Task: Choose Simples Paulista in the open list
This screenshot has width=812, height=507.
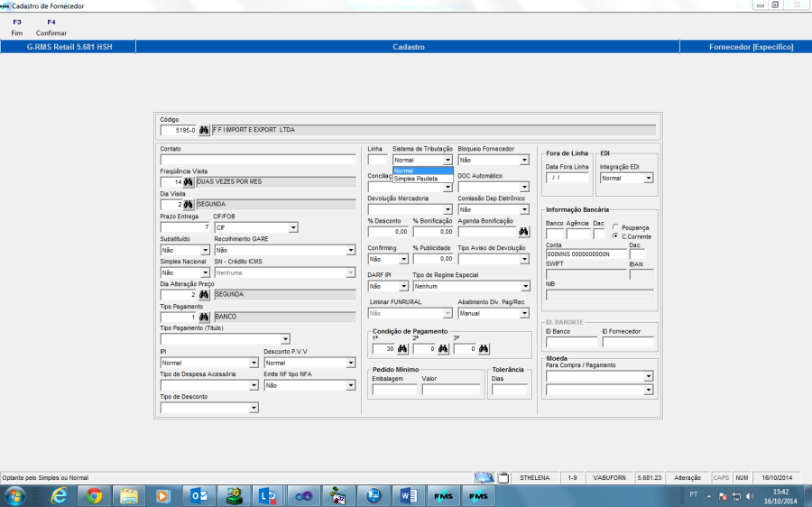Action: (x=416, y=179)
